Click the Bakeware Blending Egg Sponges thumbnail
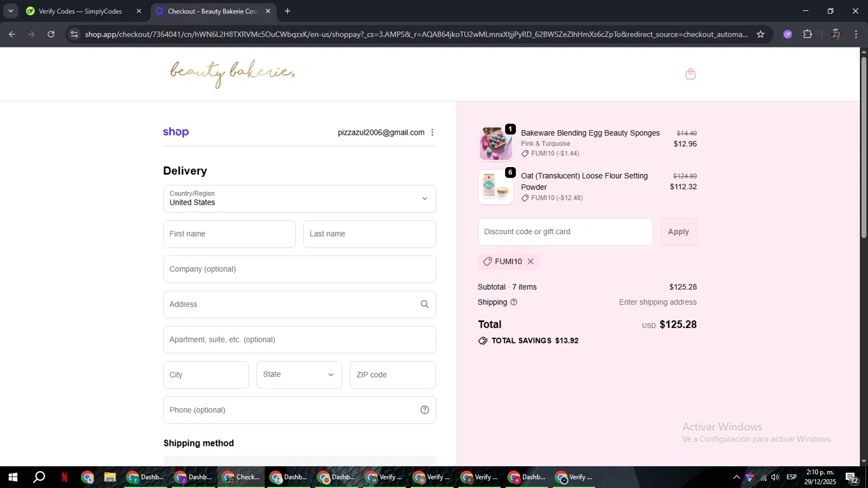This screenshot has height=488, width=868. click(x=495, y=143)
